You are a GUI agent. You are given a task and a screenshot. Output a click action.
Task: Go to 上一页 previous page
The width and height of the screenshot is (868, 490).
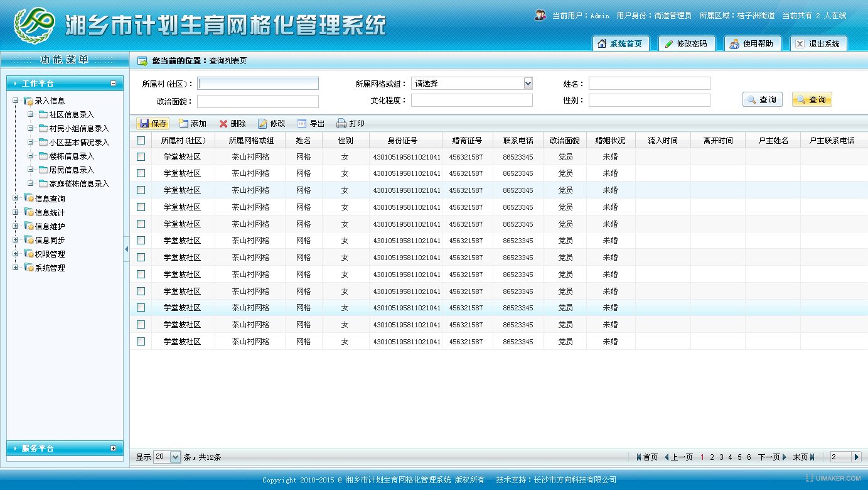coord(678,457)
